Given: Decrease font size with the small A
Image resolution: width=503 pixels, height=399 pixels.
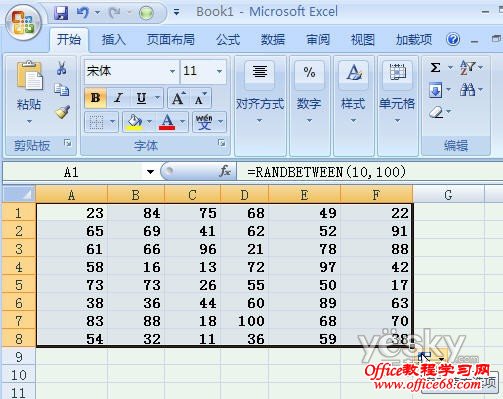Looking at the screenshot, I should [x=201, y=98].
